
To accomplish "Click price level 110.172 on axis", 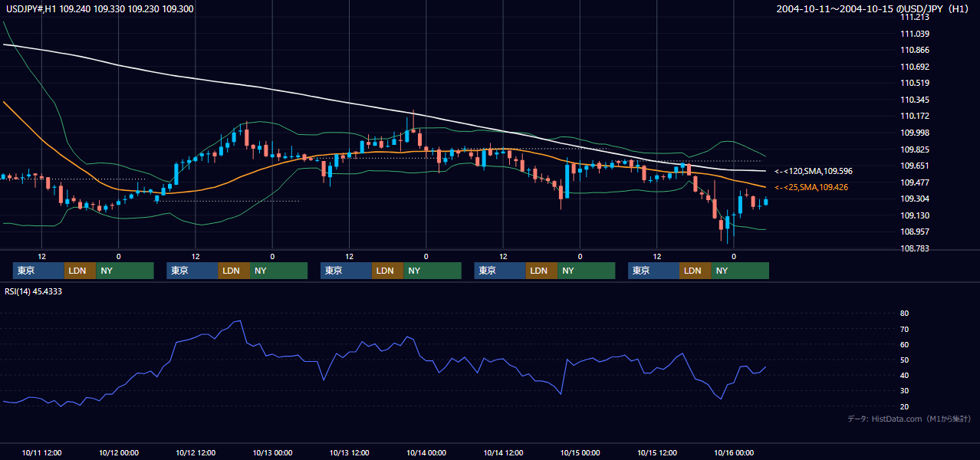I will point(916,117).
